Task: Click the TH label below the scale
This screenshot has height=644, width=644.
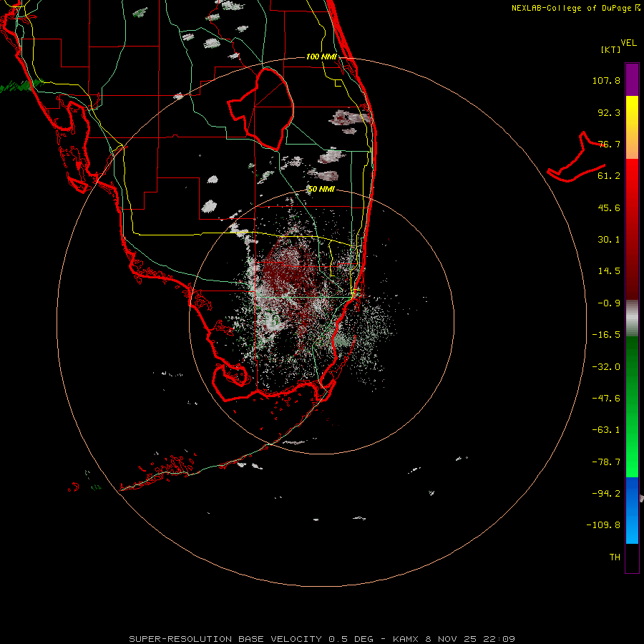Action: (x=615, y=557)
